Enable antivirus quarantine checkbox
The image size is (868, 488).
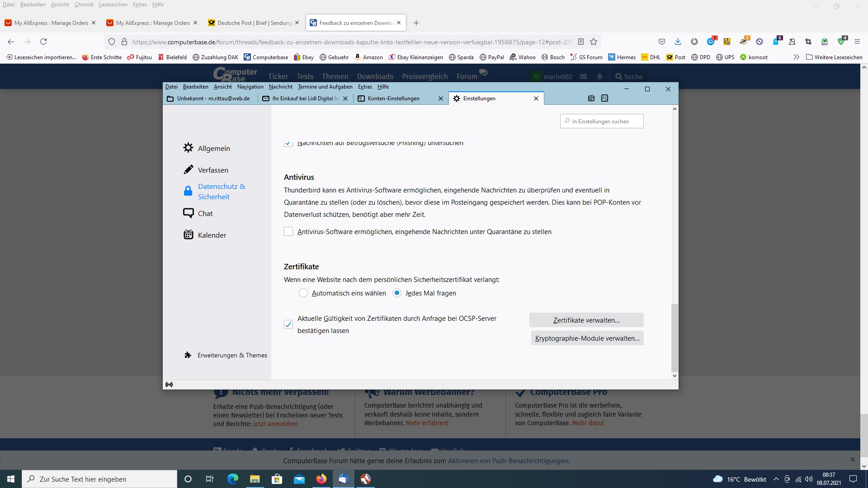coord(288,232)
